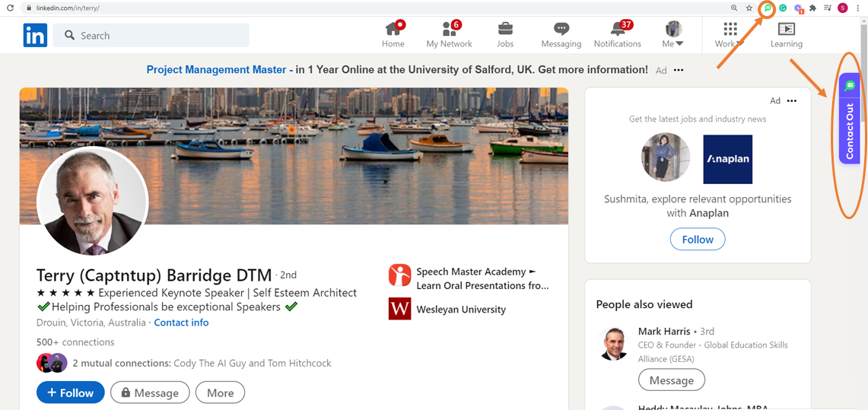Open Wesleyan University link
Image resolution: width=868 pixels, height=410 pixels.
point(460,310)
